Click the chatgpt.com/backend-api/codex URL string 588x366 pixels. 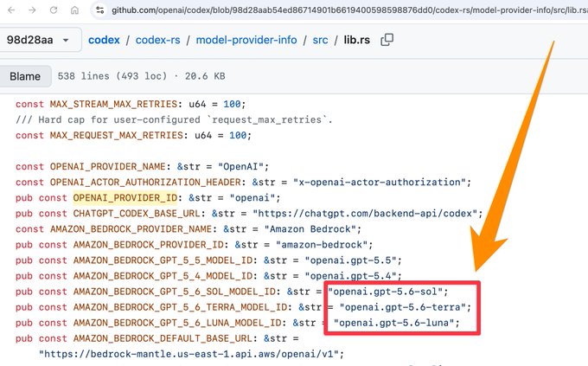(x=365, y=213)
